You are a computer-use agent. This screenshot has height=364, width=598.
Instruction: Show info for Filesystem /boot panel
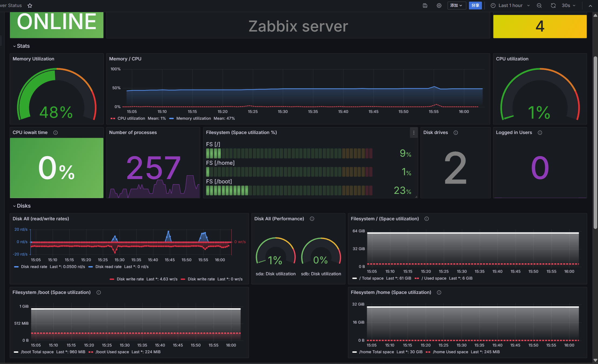coord(99,292)
